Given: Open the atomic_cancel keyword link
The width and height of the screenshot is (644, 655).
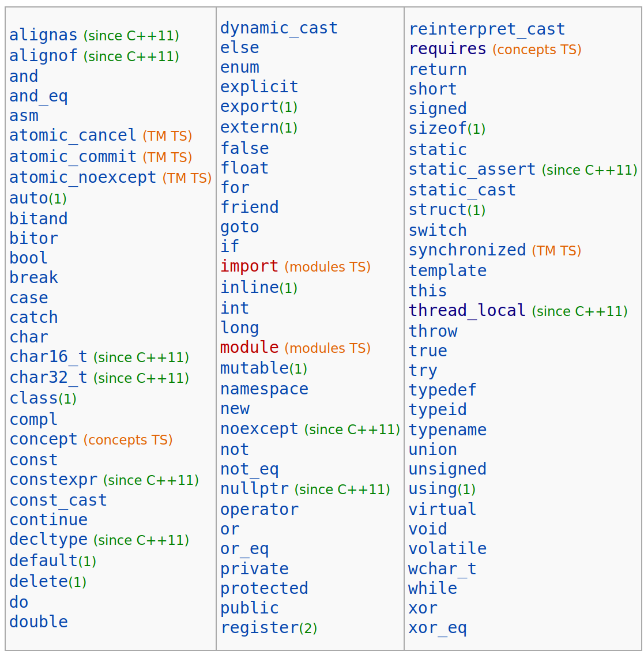Looking at the screenshot, I should click(73, 135).
